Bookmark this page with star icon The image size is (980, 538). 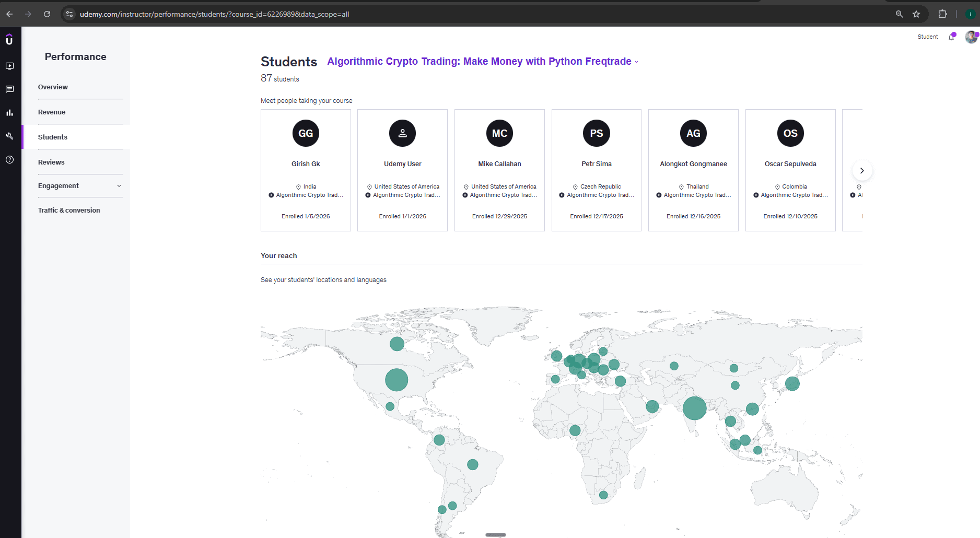(x=916, y=14)
